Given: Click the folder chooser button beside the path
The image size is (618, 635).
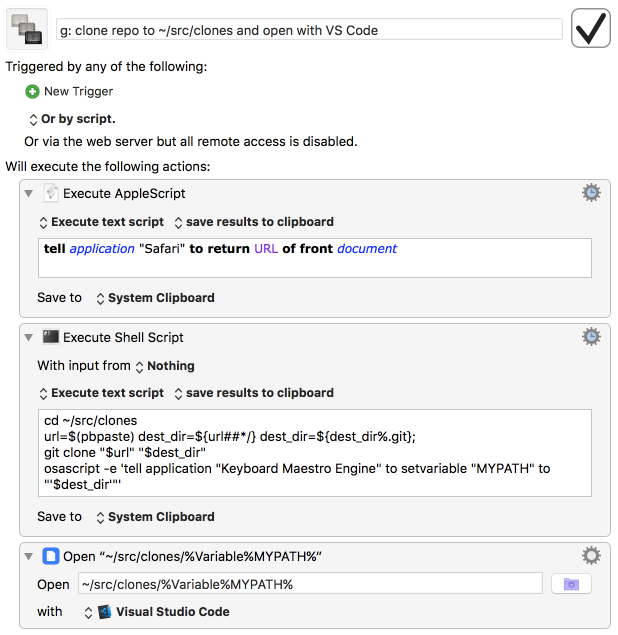Looking at the screenshot, I should [x=571, y=584].
